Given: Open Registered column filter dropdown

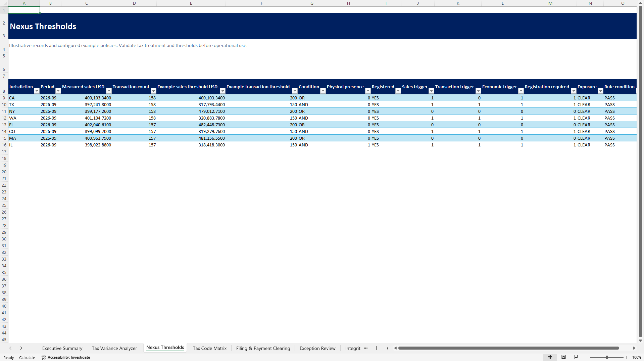Looking at the screenshot, I should (x=398, y=91).
